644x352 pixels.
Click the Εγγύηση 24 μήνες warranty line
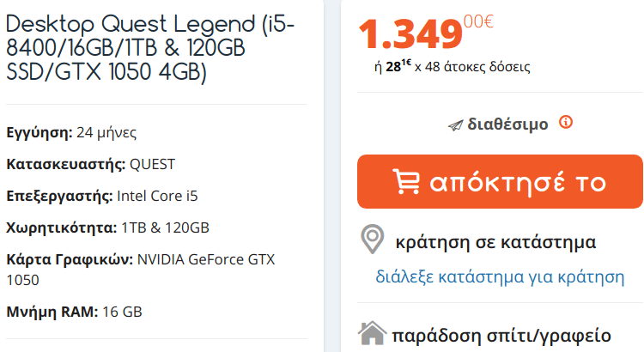(x=71, y=133)
